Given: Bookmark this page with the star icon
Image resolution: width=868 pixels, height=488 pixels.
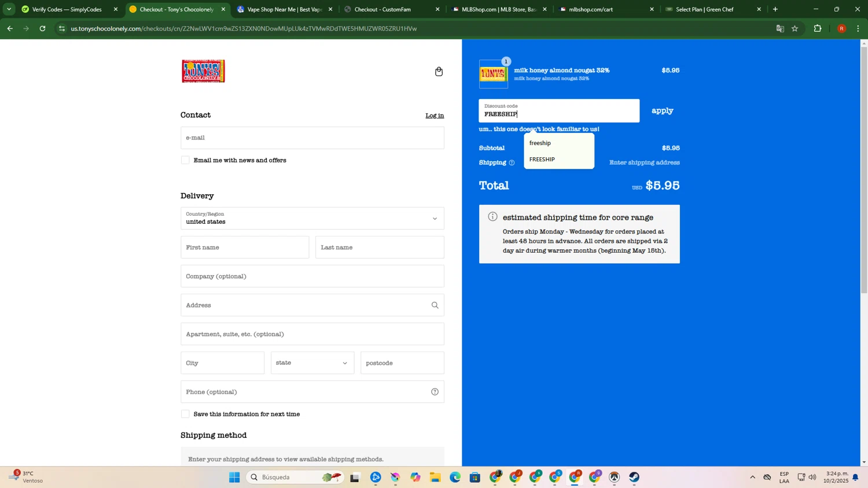Looking at the screenshot, I should tap(795, 28).
